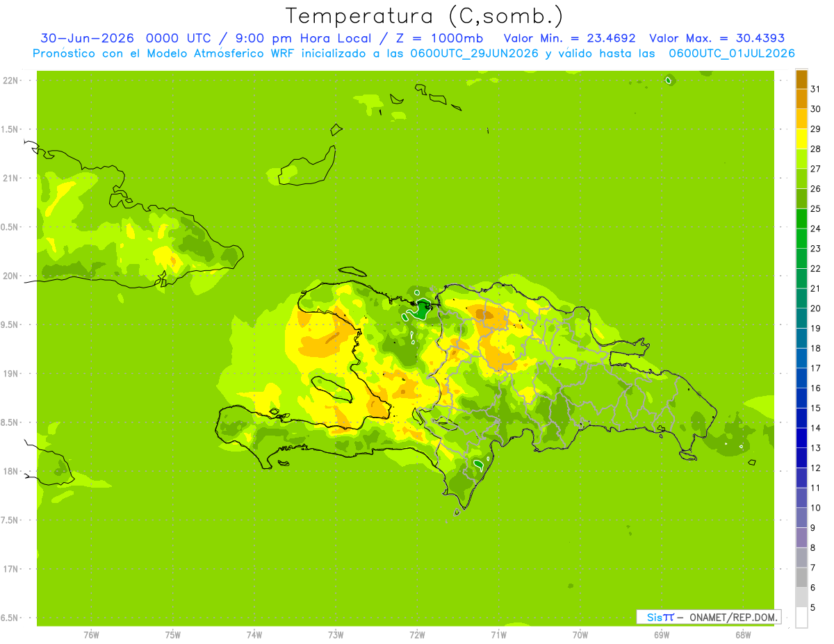Image resolution: width=834 pixels, height=644 pixels.
Task: Click the "Valor Min. = 23.4692" value
Action: click(569, 38)
